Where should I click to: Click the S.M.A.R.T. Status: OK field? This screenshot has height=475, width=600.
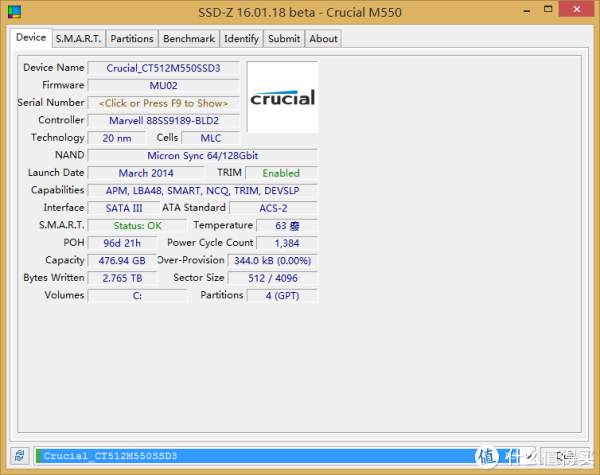point(137,225)
